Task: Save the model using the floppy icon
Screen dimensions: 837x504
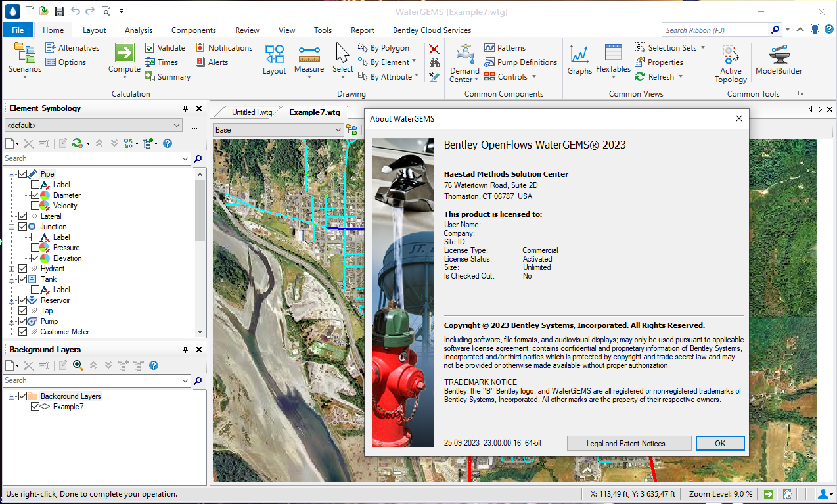Action: 59,11
